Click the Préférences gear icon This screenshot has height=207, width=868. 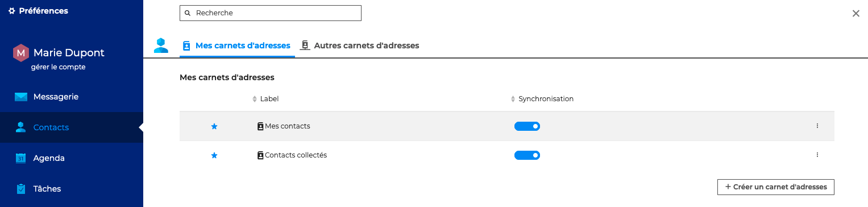12,11
